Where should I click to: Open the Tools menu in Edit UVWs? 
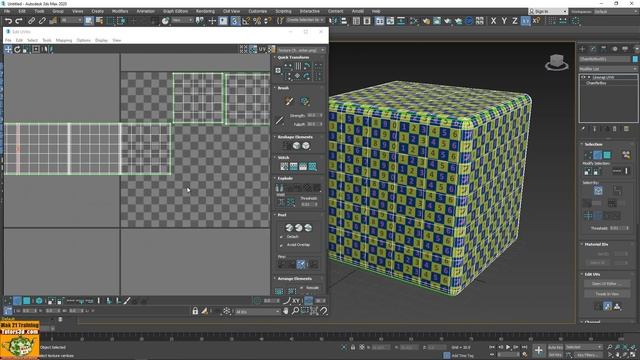47,40
